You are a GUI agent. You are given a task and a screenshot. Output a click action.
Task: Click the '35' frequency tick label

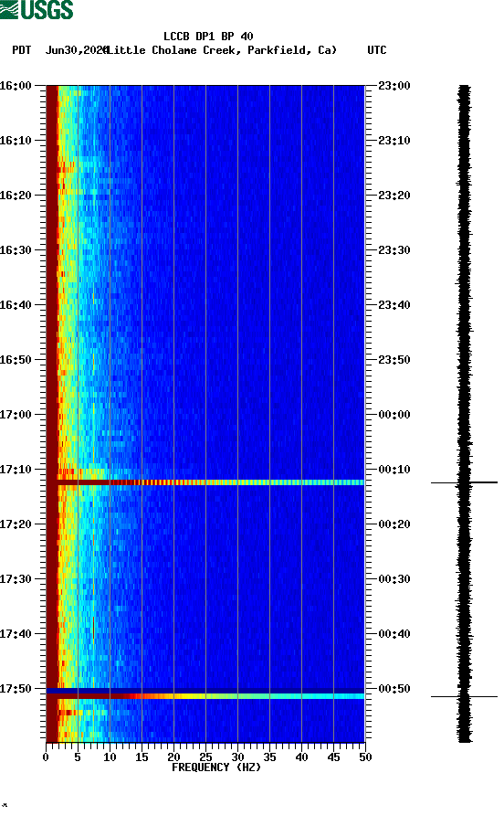point(269,757)
